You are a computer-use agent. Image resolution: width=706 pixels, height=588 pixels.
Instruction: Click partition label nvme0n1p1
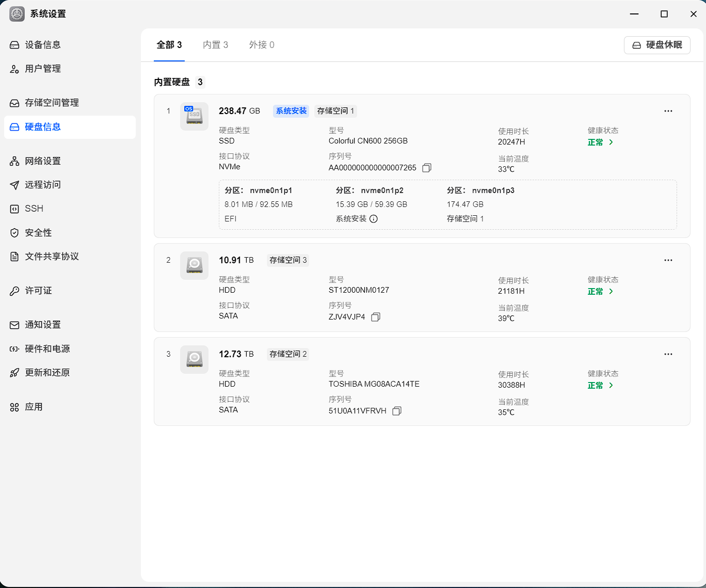pos(271,190)
